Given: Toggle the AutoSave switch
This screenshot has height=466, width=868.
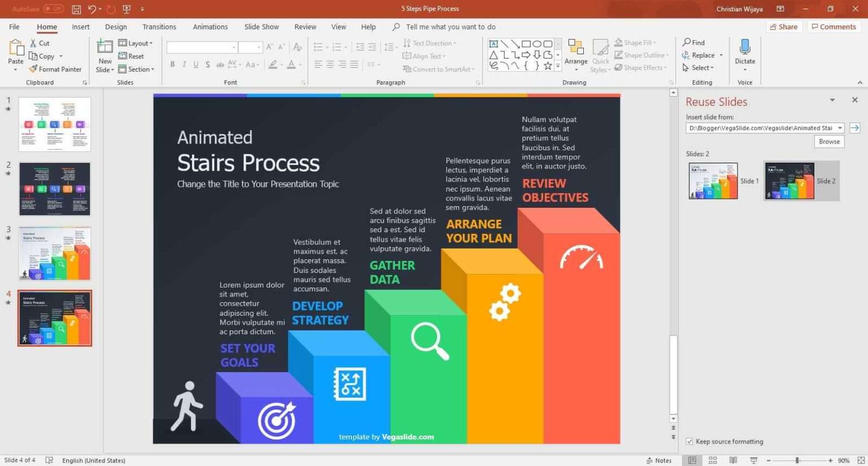Looking at the screenshot, I should [54, 9].
